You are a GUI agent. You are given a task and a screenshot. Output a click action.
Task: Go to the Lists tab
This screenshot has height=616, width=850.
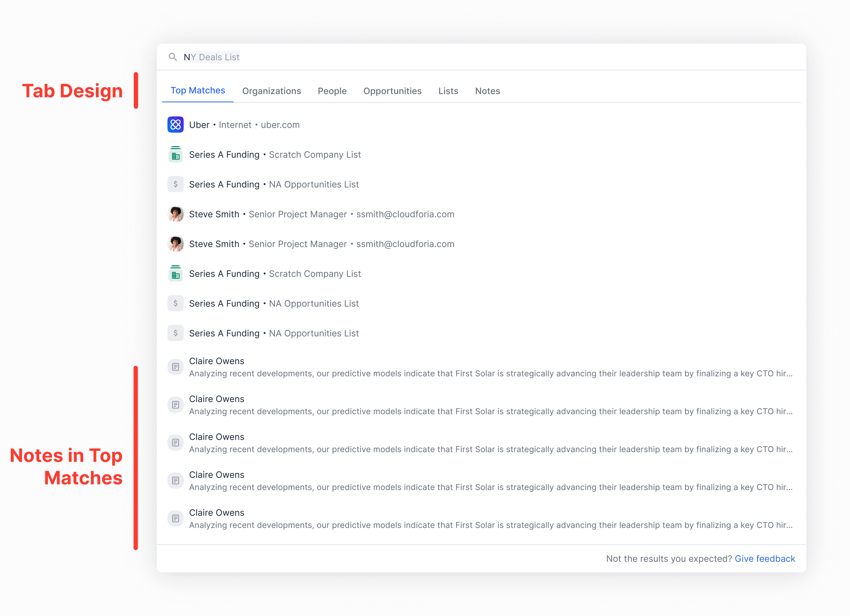448,91
